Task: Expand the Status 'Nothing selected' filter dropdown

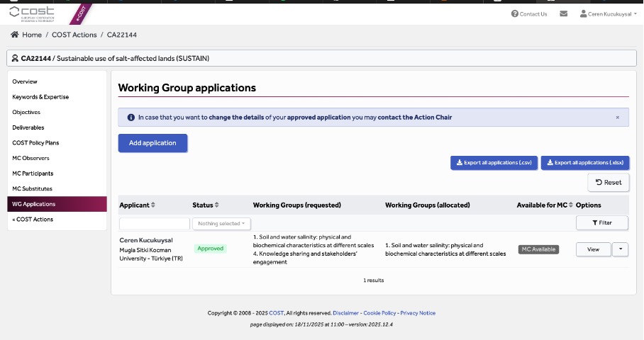Action: coord(221,224)
